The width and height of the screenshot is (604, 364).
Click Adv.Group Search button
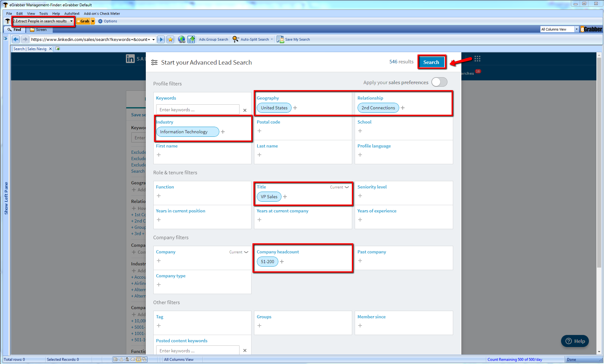214,39
